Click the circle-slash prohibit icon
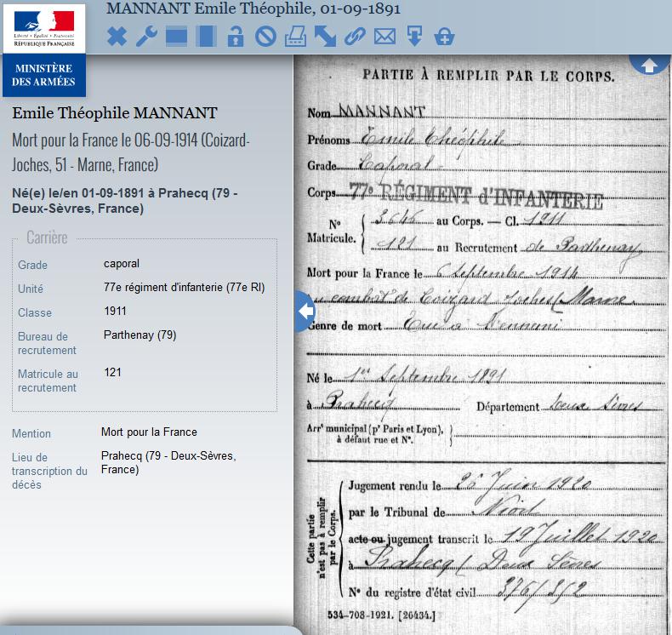This screenshot has height=635, width=672. 265,36
